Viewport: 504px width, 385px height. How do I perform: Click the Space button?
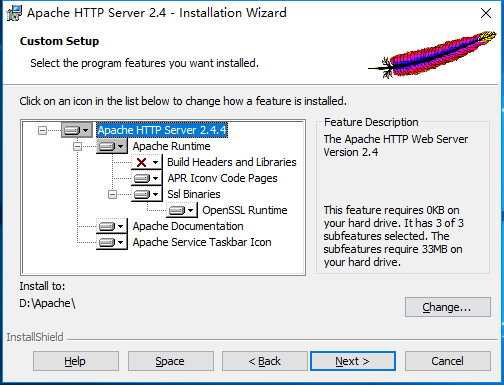tap(171, 361)
